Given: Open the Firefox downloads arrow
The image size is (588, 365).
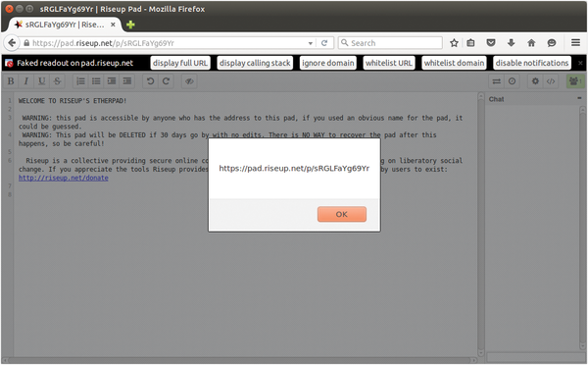Looking at the screenshot, I should (512, 43).
